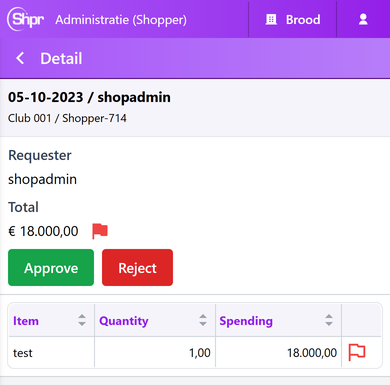Image resolution: width=390 pixels, height=385 pixels.
Task: Open the Brood organization menu
Action: (x=293, y=20)
